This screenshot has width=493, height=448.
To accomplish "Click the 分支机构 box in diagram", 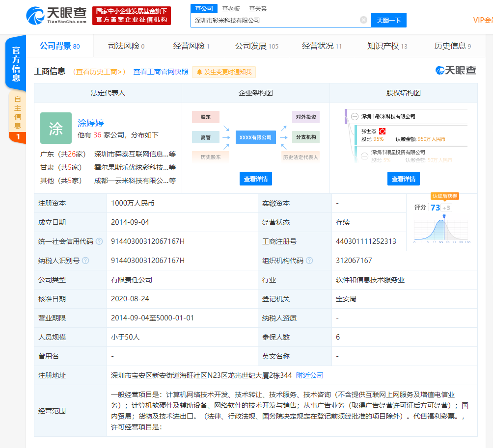I will 306,137.
